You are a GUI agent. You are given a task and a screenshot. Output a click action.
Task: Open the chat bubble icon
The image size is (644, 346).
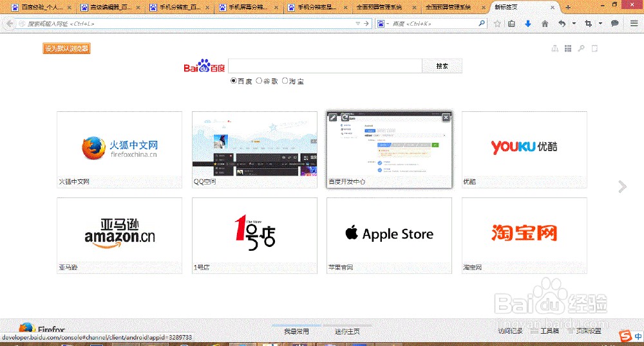tap(615, 24)
